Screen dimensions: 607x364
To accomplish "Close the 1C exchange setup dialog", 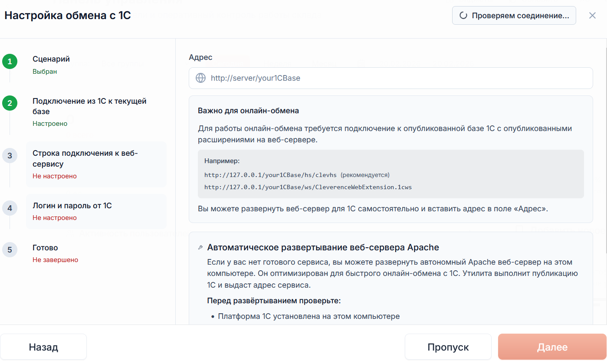I will (x=592, y=16).
